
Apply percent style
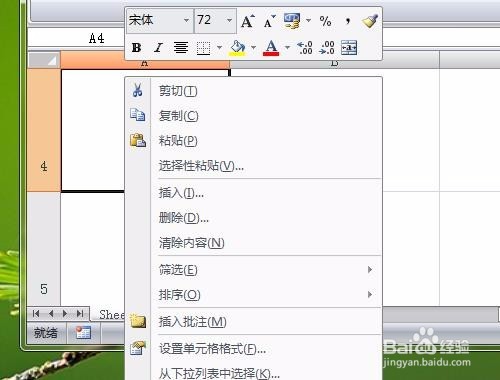(325, 21)
